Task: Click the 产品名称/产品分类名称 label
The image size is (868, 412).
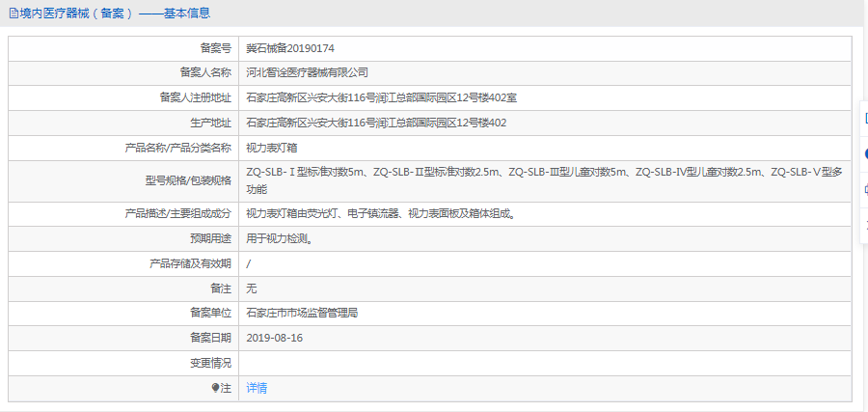Action: 178,148
